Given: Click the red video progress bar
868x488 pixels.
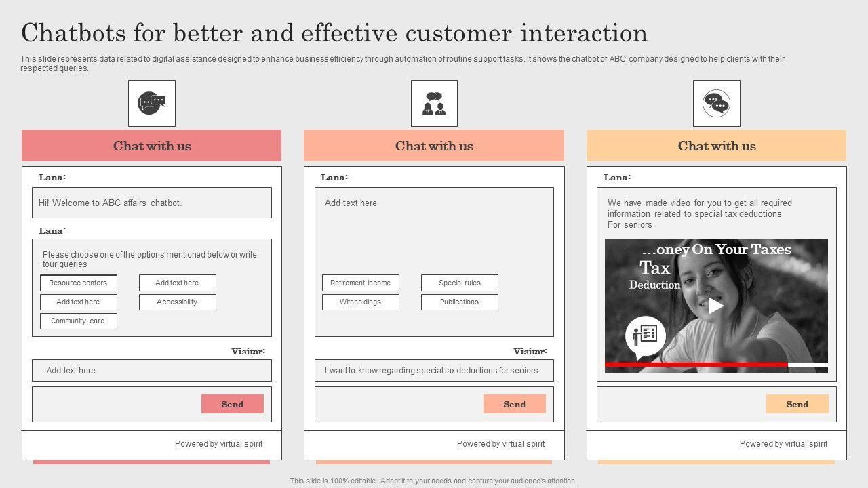Looking at the screenshot, I should [696, 365].
